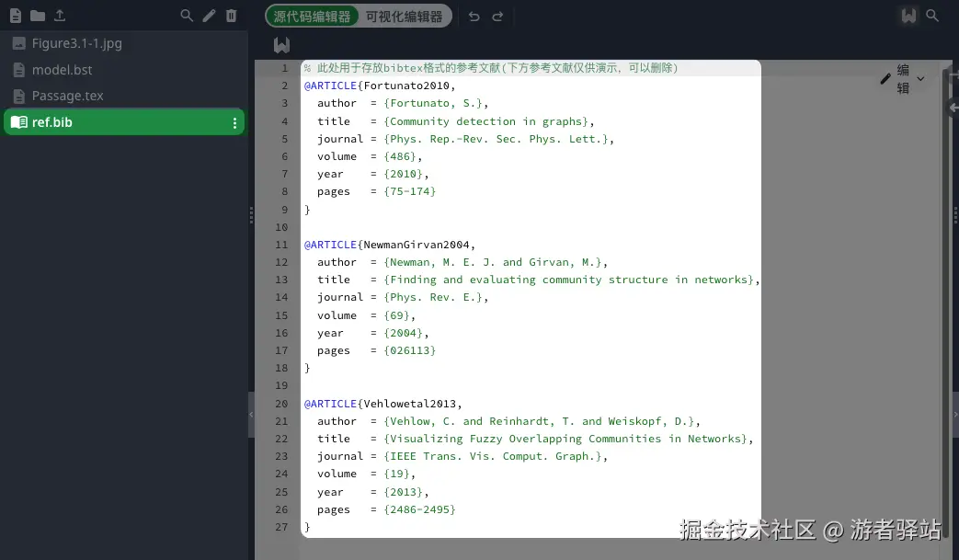Click the year value {2013}
The image size is (959, 560).
pyautogui.click(x=403, y=492)
